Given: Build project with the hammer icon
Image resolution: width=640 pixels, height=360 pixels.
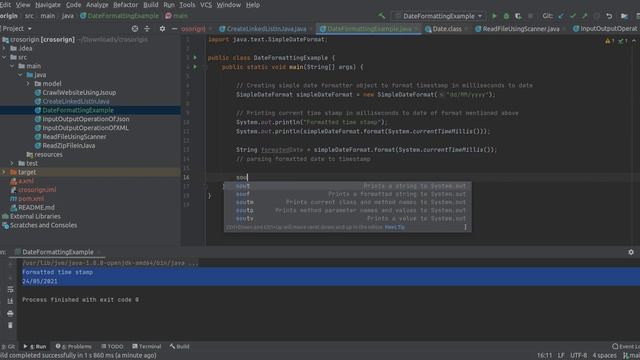Looking at the screenshot, I should pos(382,16).
